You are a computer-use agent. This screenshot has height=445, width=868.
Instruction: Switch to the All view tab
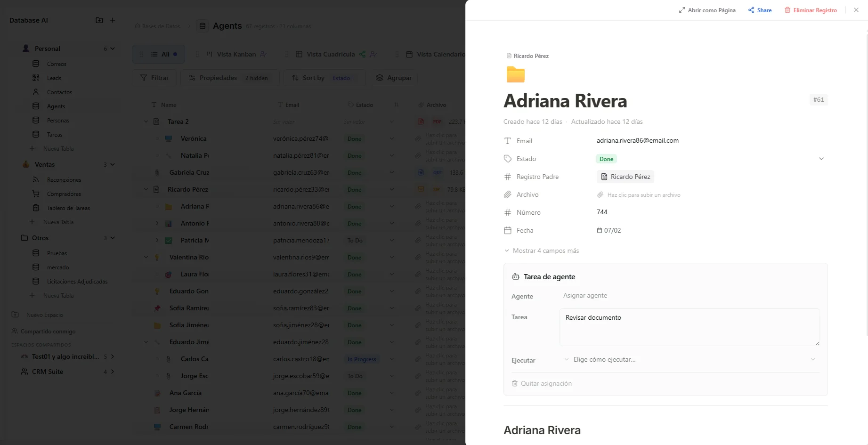pos(158,54)
